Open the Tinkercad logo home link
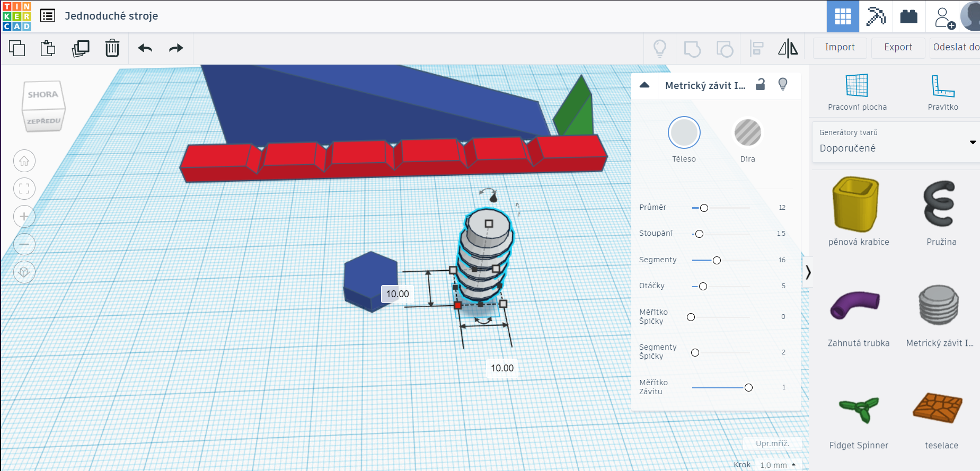 tap(17, 16)
